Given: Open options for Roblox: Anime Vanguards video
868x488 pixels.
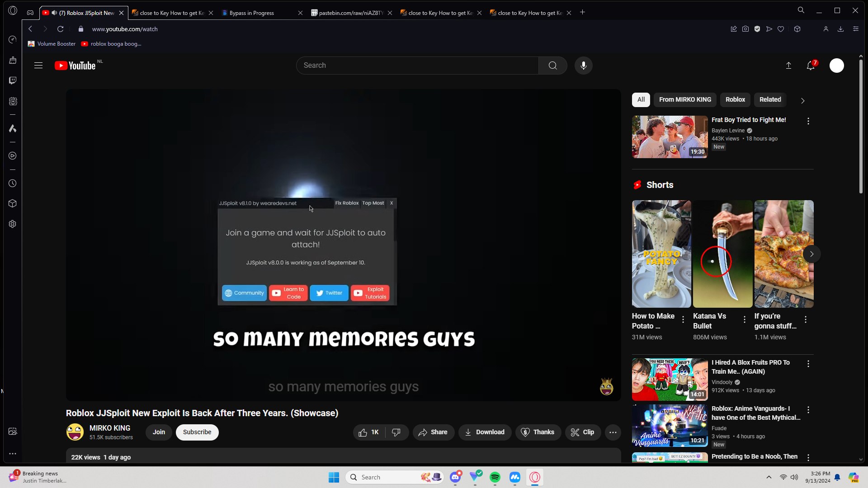Looking at the screenshot, I should tap(808, 410).
